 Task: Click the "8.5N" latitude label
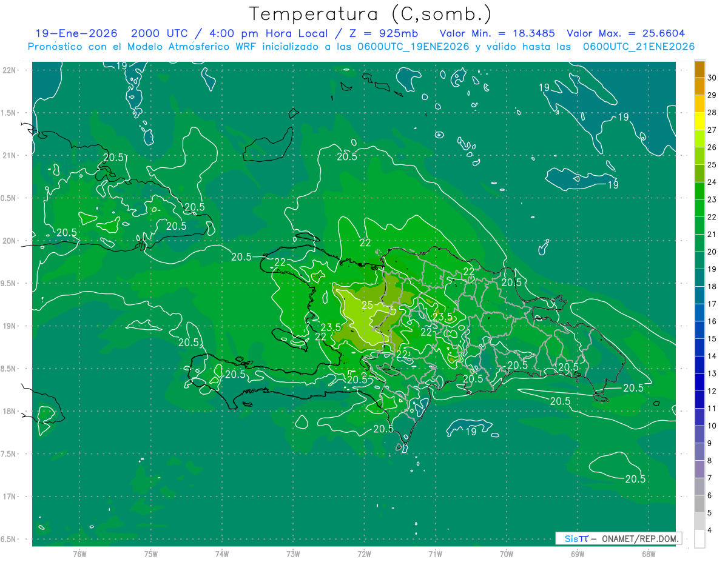click(x=9, y=369)
